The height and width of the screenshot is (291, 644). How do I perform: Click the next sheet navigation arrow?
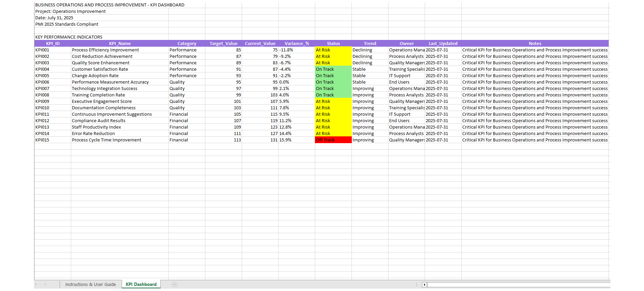coord(45,285)
